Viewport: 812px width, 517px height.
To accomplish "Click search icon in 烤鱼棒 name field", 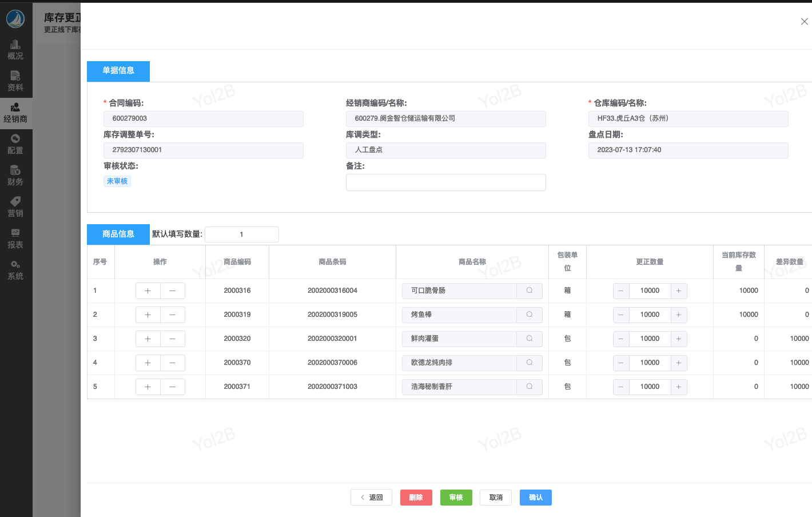I will click(530, 315).
